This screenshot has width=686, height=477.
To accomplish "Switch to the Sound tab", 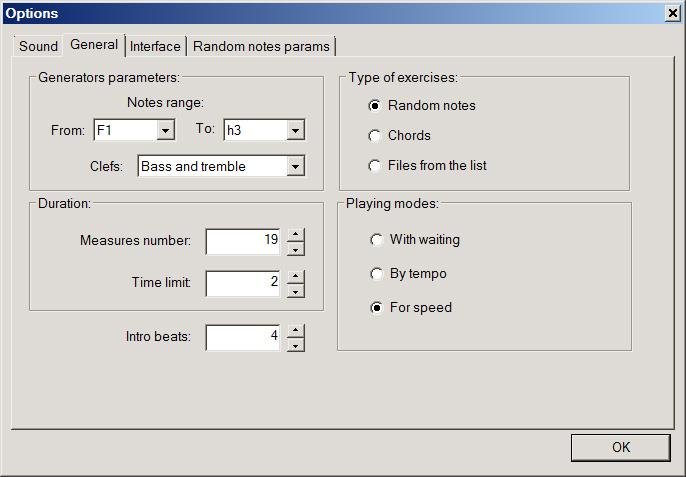I will click(x=38, y=46).
